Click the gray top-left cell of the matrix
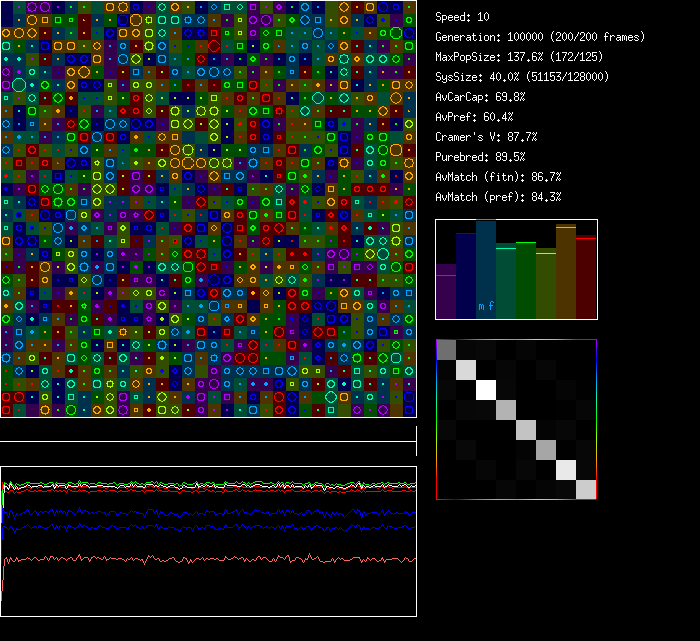Viewport: 700px width, 641px height. [x=446, y=349]
